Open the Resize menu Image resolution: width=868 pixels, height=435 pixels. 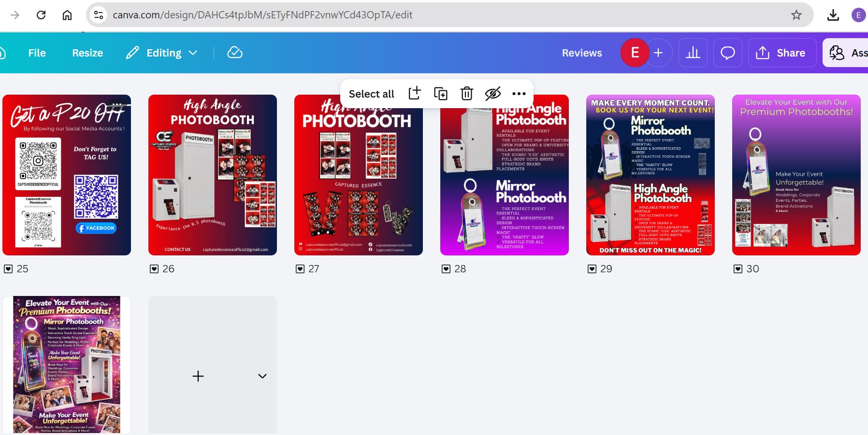[87, 53]
